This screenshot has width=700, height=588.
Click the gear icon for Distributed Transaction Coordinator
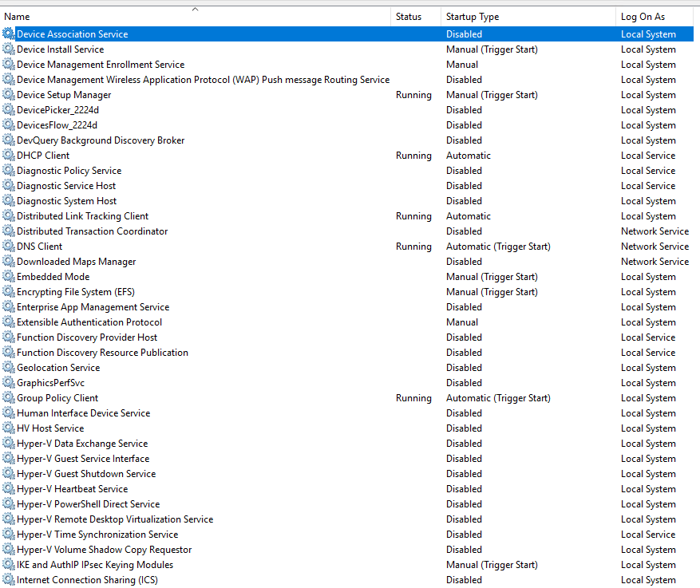tap(9, 231)
